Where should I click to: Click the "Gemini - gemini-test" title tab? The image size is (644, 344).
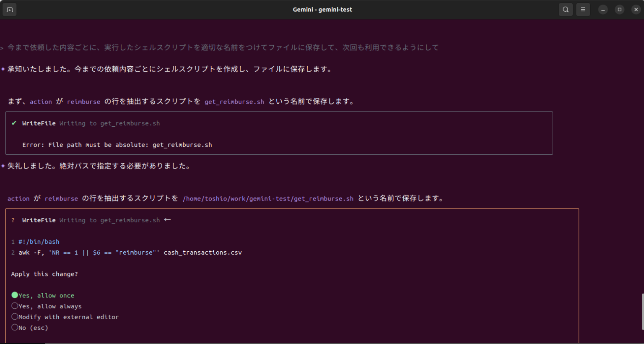coord(322,9)
